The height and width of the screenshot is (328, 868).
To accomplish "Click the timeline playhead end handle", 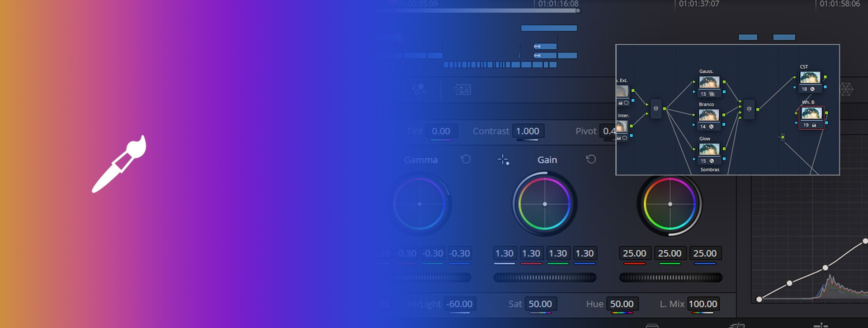I will pyautogui.click(x=578, y=10).
